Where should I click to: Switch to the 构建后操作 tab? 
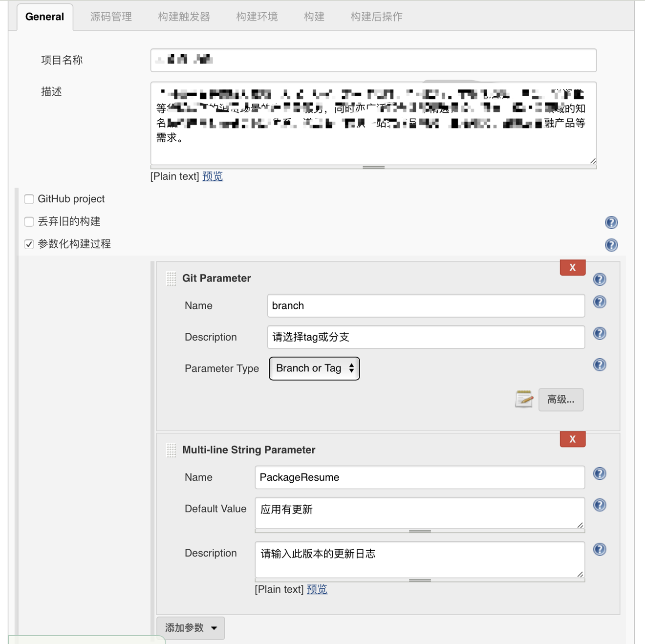tap(376, 17)
